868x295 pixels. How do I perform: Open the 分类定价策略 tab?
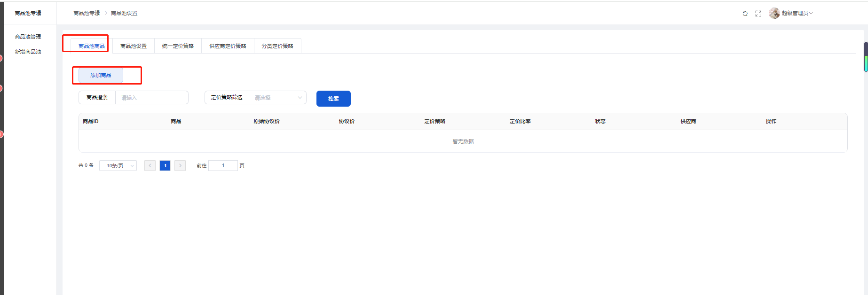(x=277, y=46)
